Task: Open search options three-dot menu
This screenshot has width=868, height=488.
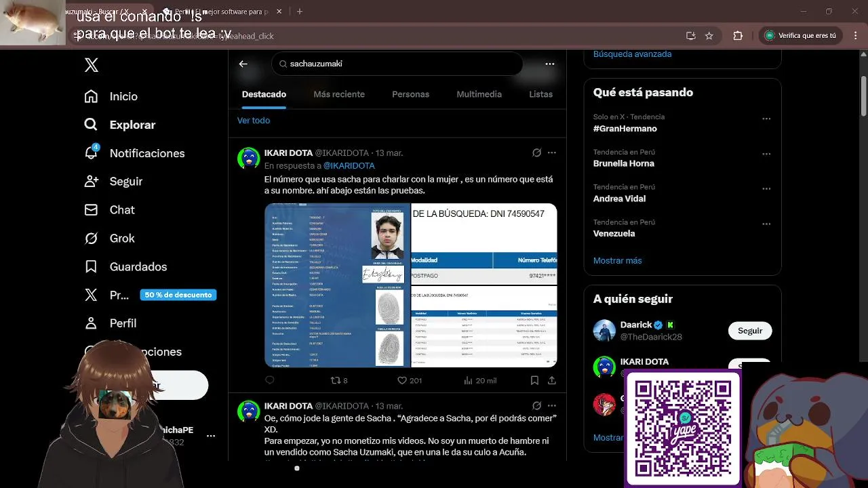Action: [550, 64]
